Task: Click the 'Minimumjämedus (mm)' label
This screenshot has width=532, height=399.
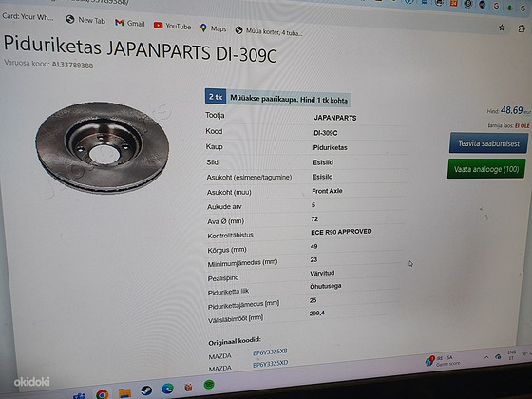Action: click(x=242, y=263)
